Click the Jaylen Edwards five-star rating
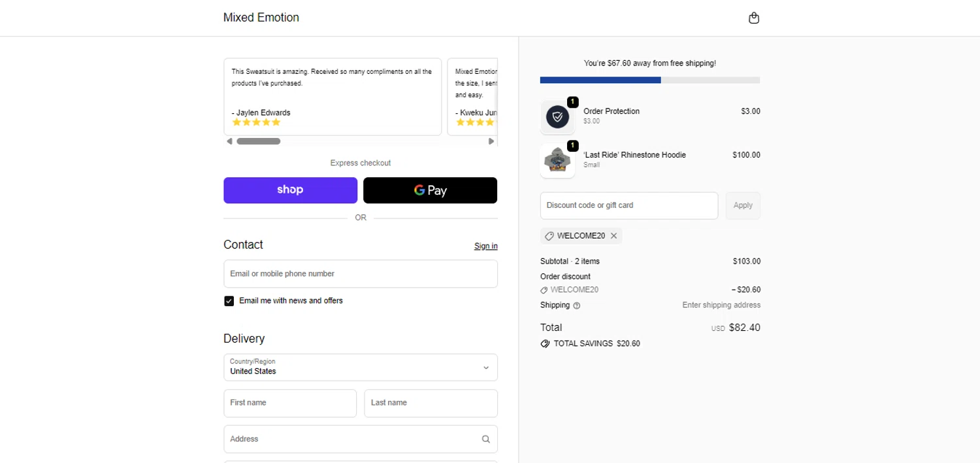Image resolution: width=980 pixels, height=463 pixels. click(256, 122)
